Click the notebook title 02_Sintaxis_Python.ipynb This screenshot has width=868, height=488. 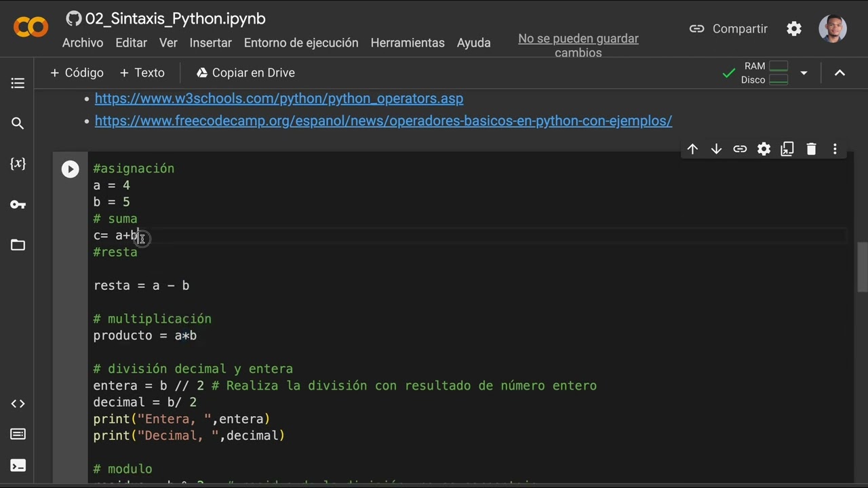coord(175,18)
